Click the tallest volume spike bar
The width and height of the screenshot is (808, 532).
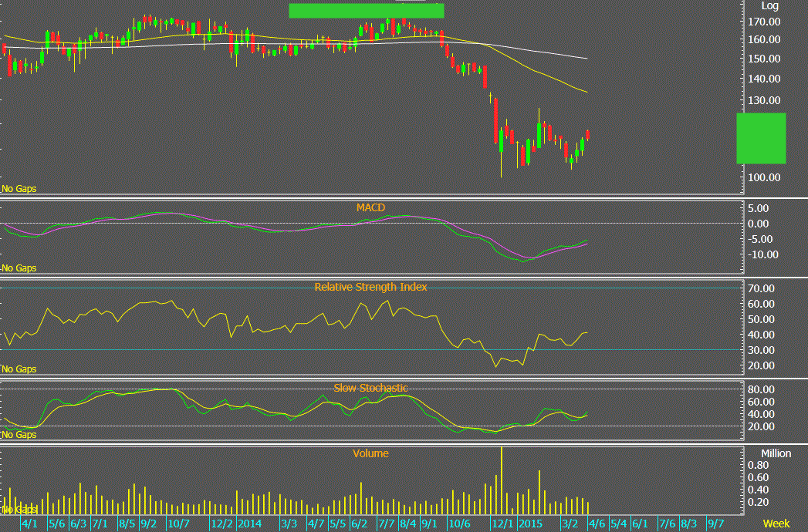pos(502,480)
